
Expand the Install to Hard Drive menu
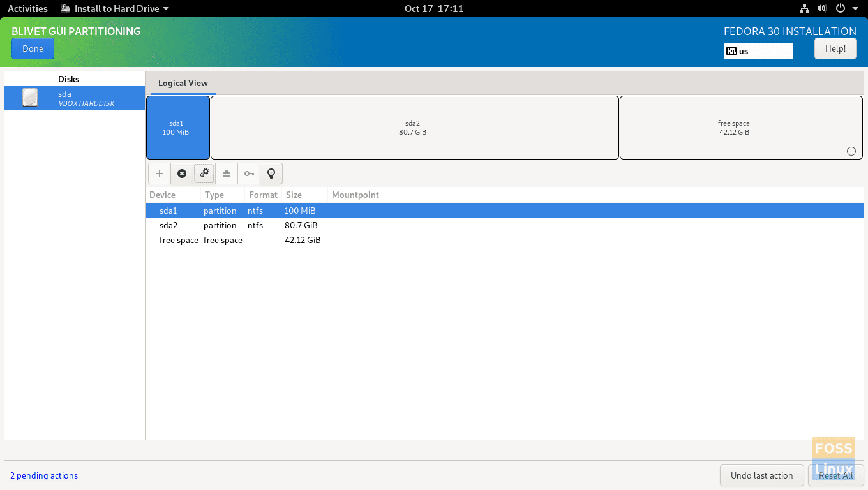tap(114, 8)
